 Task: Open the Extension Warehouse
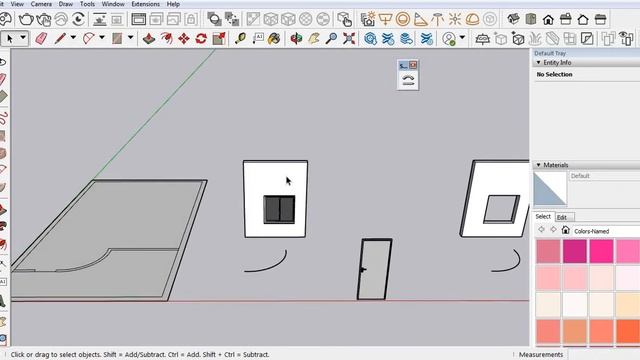pos(388,39)
